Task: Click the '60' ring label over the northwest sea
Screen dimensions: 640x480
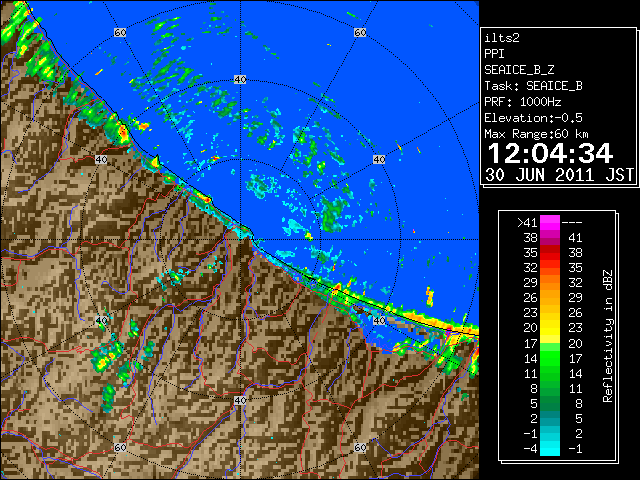Action: (x=120, y=32)
